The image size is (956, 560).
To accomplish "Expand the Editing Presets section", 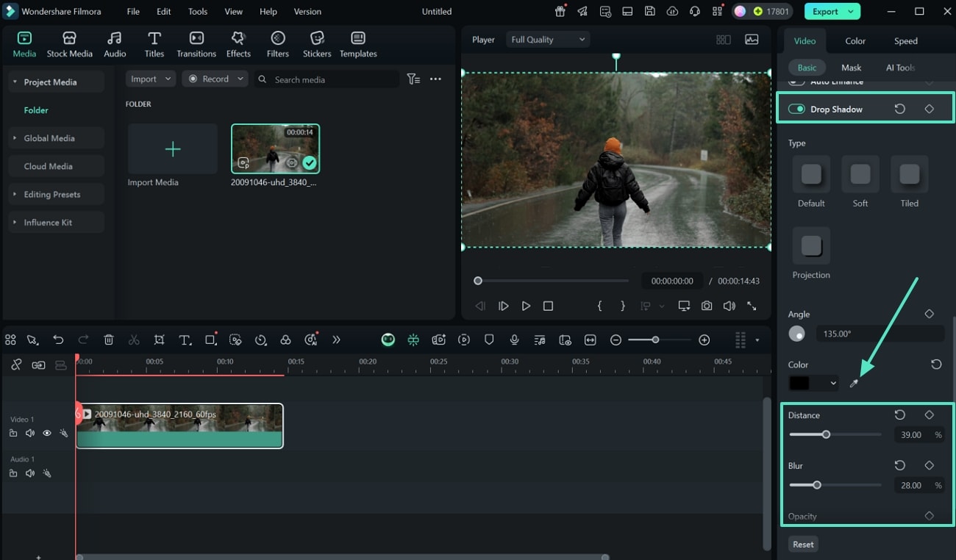I will 56,194.
